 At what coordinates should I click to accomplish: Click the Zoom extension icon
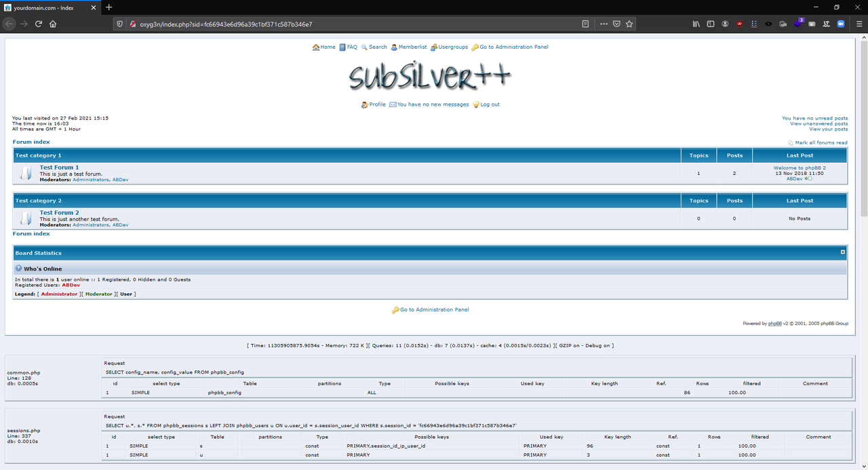[x=841, y=24]
